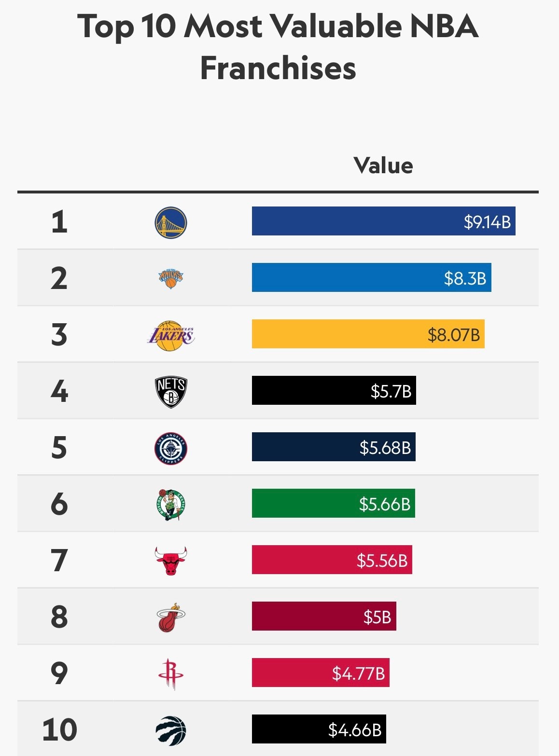Screen dimensions: 559x756
Task: Click the chart title text
Action: (x=278, y=46)
